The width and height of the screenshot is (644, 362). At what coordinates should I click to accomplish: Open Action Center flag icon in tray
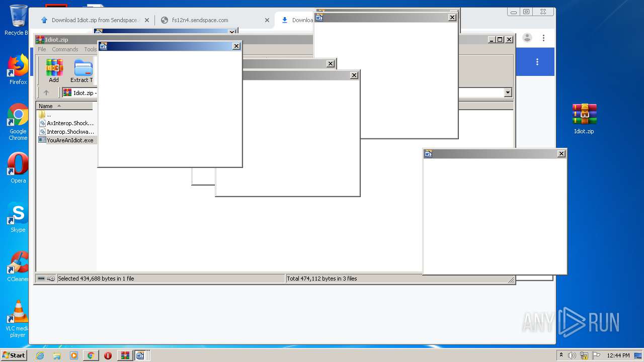point(596,355)
